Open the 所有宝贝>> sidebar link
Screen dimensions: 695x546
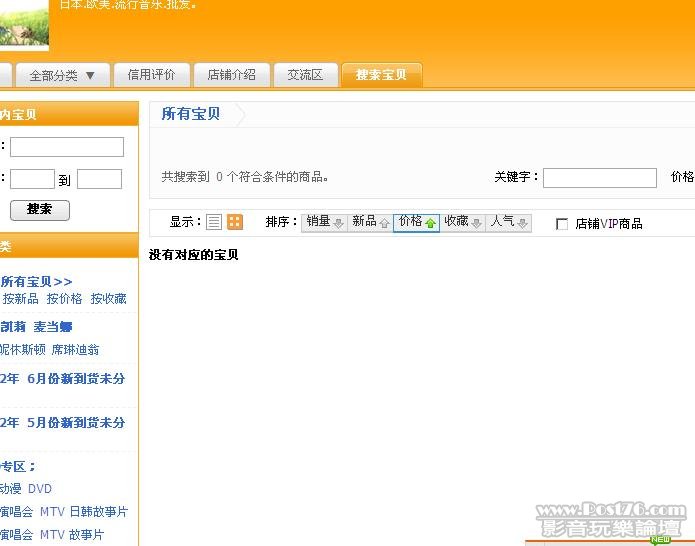pyautogui.click(x=36, y=281)
